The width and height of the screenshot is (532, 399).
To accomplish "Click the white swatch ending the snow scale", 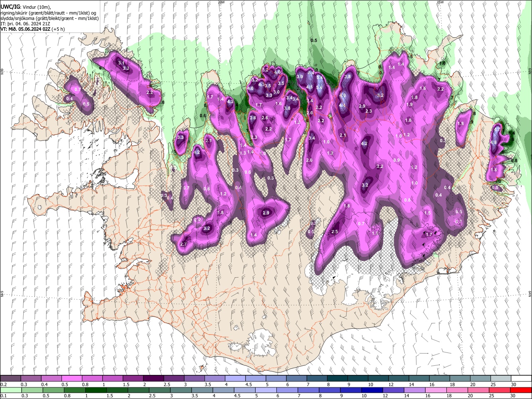I will 520,379.
